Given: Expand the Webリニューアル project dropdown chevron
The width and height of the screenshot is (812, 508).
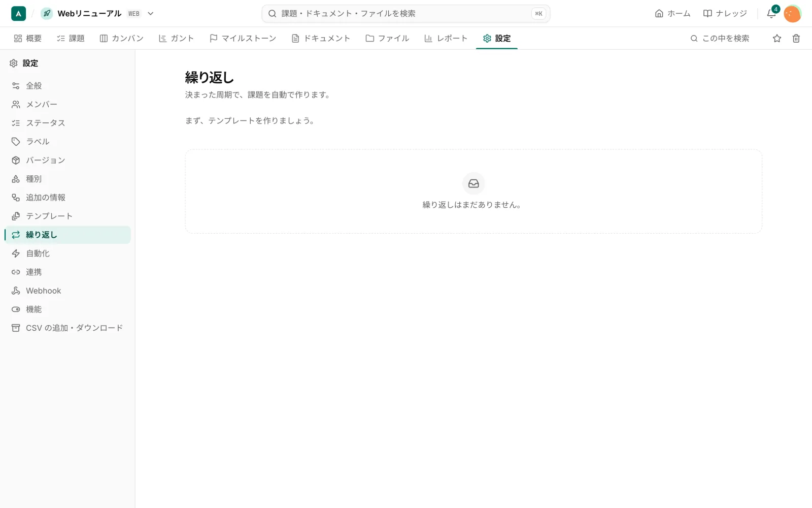Looking at the screenshot, I should pos(150,14).
